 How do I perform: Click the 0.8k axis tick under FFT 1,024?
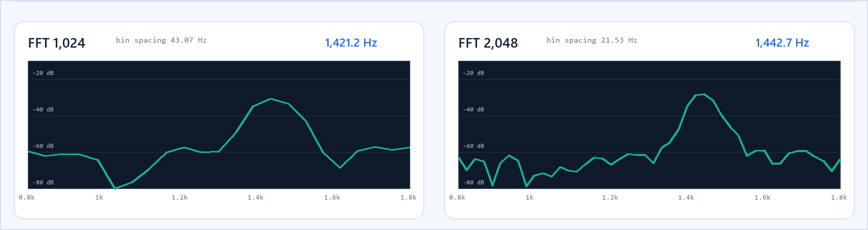coord(27,198)
